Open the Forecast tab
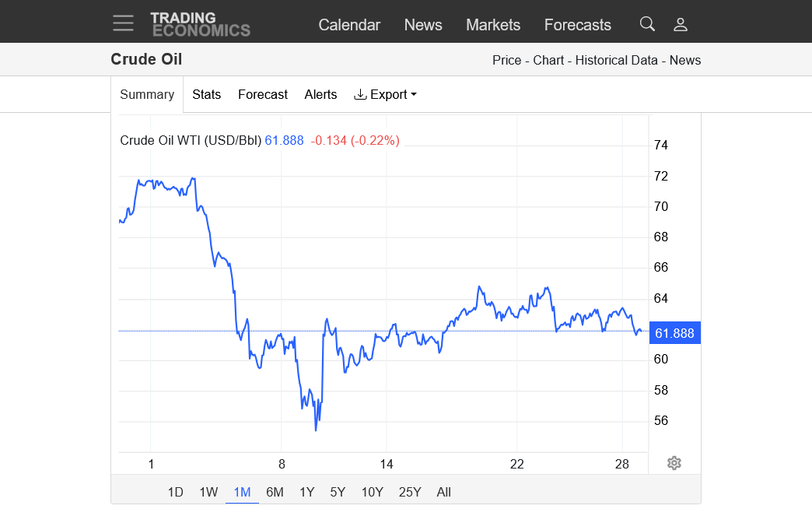 (x=263, y=94)
